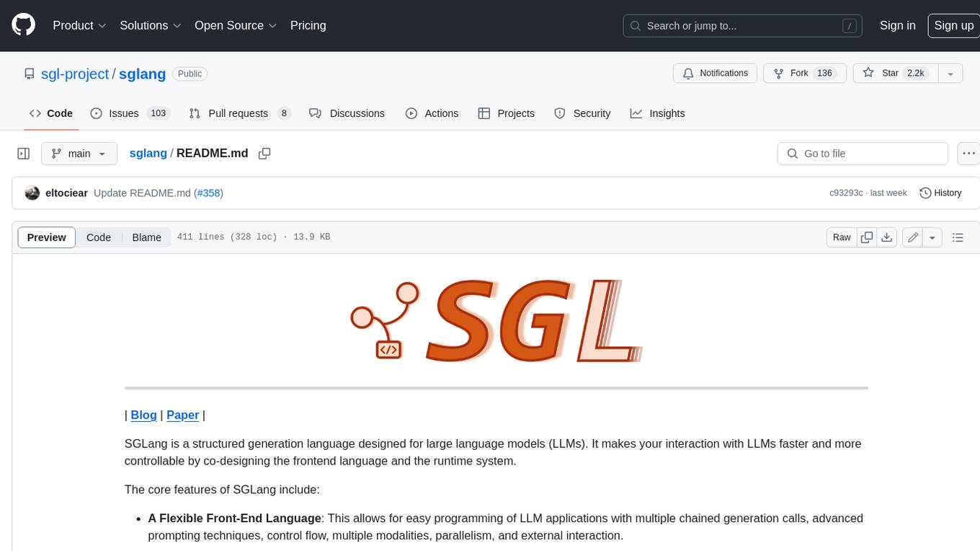
Task: Download the raw file
Action: [x=887, y=237]
